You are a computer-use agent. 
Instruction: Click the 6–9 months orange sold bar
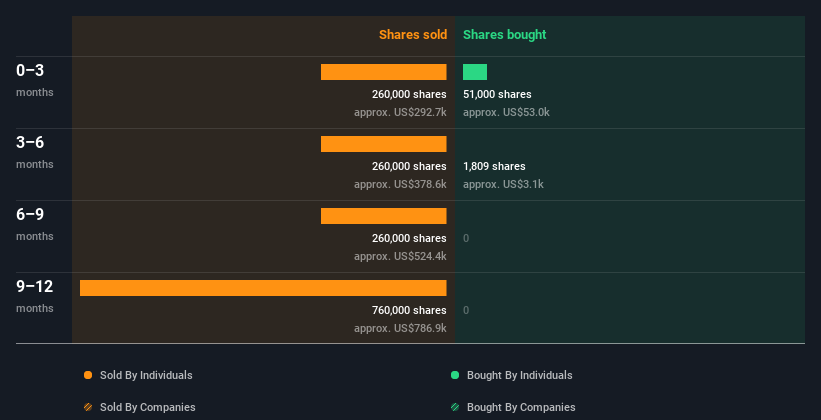coord(383,216)
